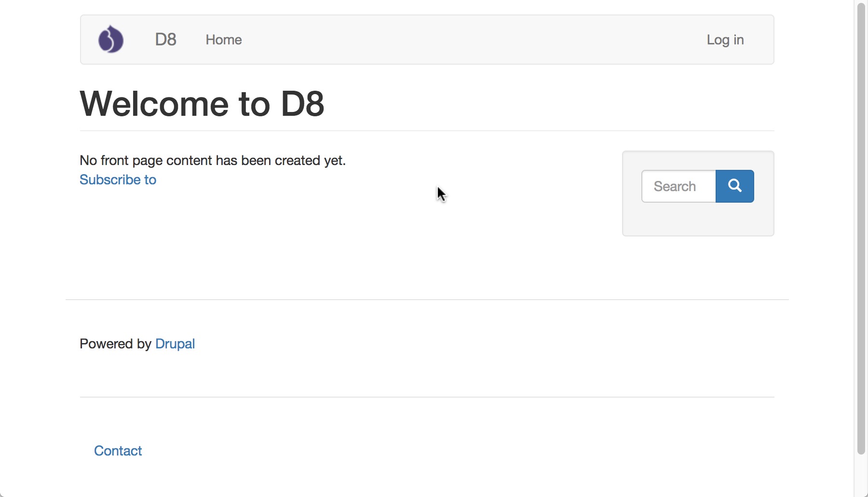Click the search button next to the field
The height and width of the screenshot is (497, 868).
tap(734, 186)
